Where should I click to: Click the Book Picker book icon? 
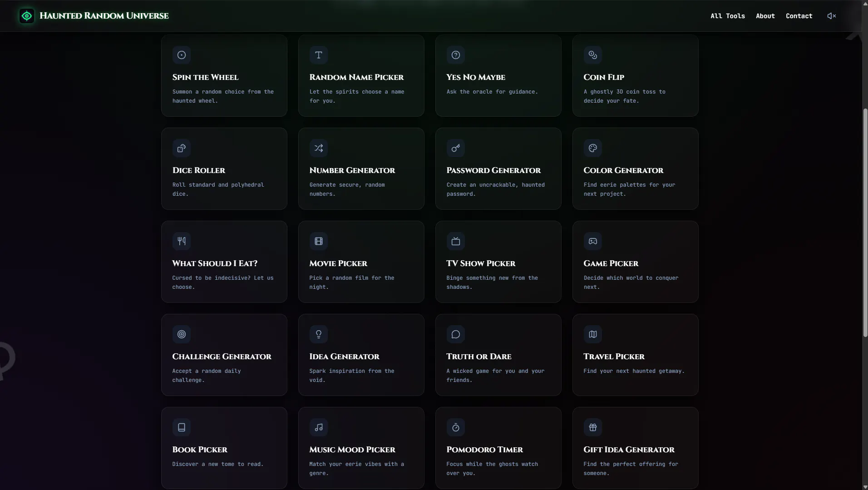182,427
